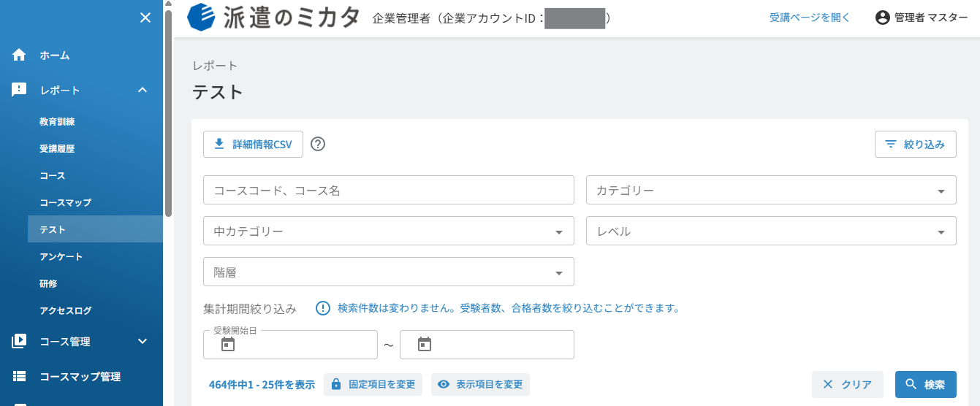Viewport: 980px width, 406px height.
Task: Click the help question-mark icon
Action: click(318, 144)
